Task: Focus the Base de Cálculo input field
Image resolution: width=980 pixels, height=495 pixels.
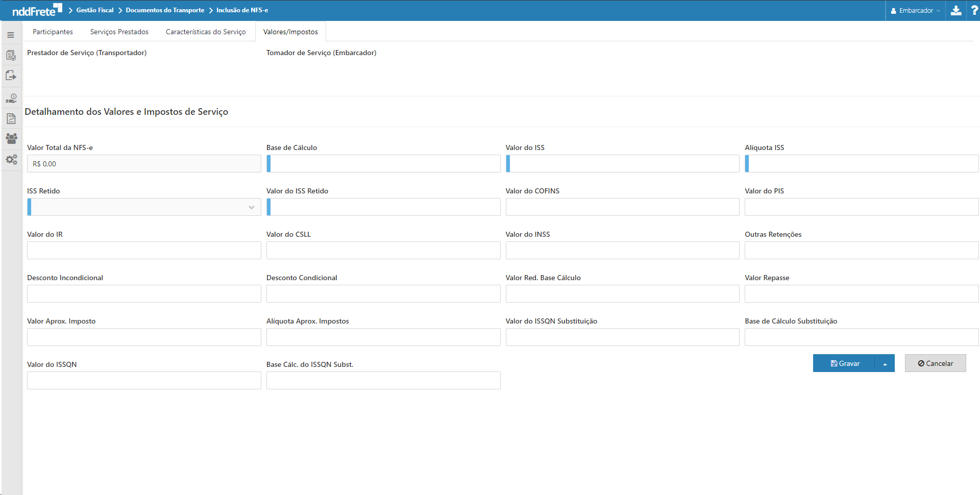Action: tap(384, 164)
